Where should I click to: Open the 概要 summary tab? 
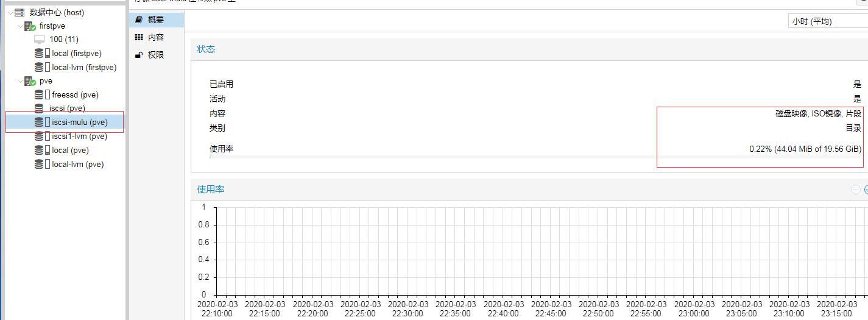coord(155,20)
